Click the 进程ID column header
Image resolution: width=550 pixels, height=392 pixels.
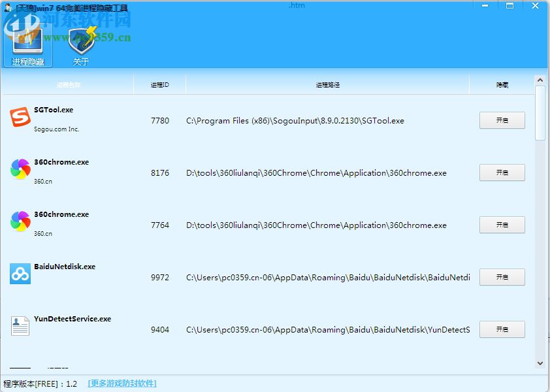coord(160,85)
